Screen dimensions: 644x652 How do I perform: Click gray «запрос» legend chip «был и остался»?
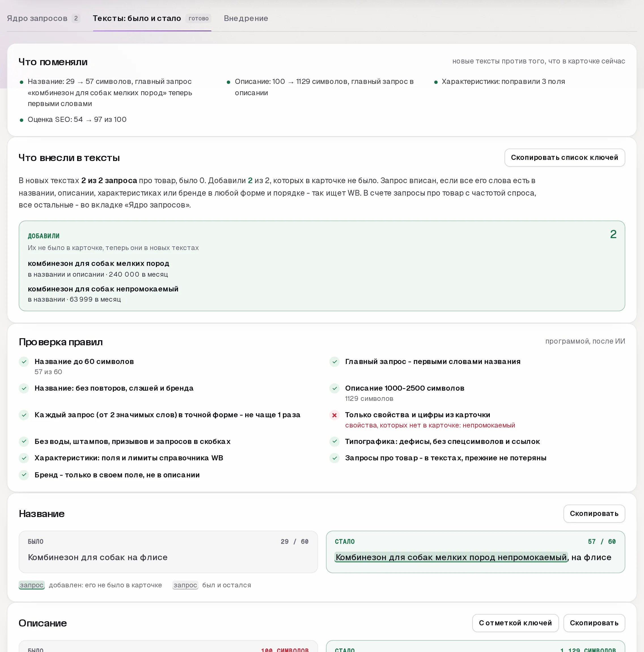tap(185, 585)
